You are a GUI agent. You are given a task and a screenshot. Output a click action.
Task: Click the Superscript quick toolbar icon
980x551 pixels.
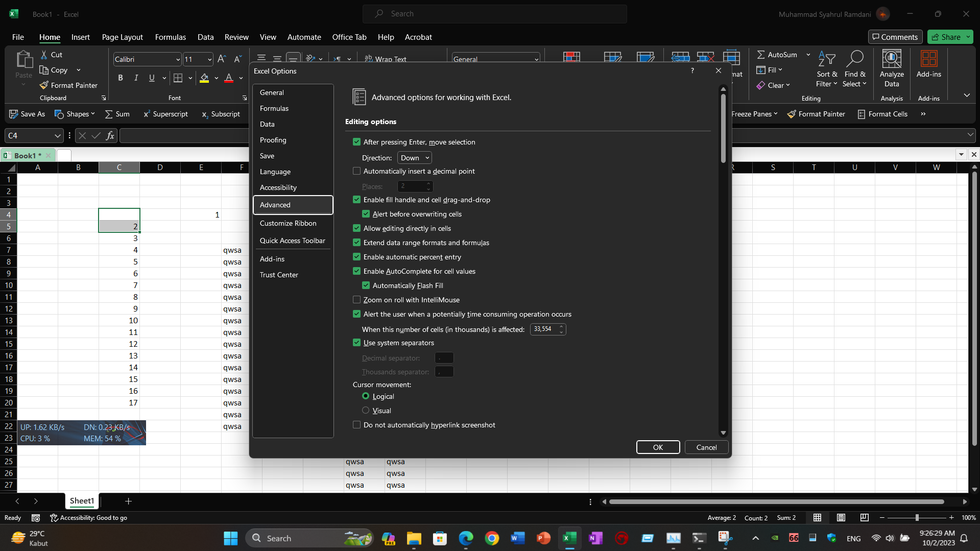165,114
